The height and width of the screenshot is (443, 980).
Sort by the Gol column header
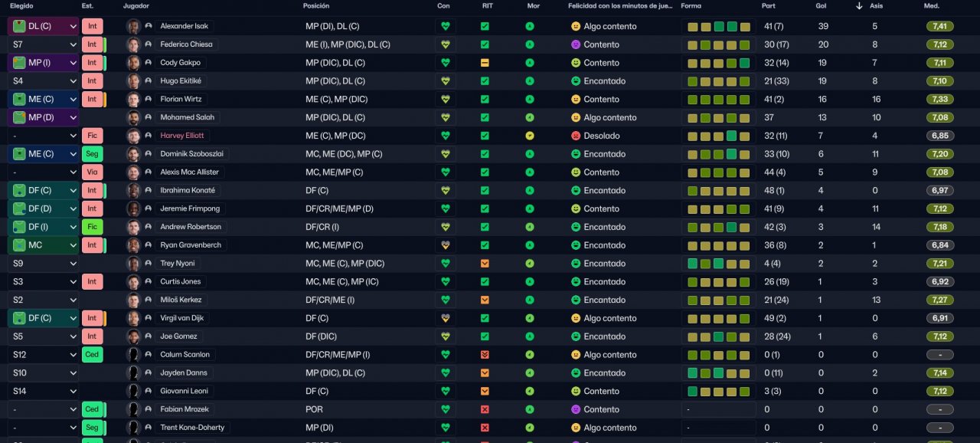click(821, 6)
